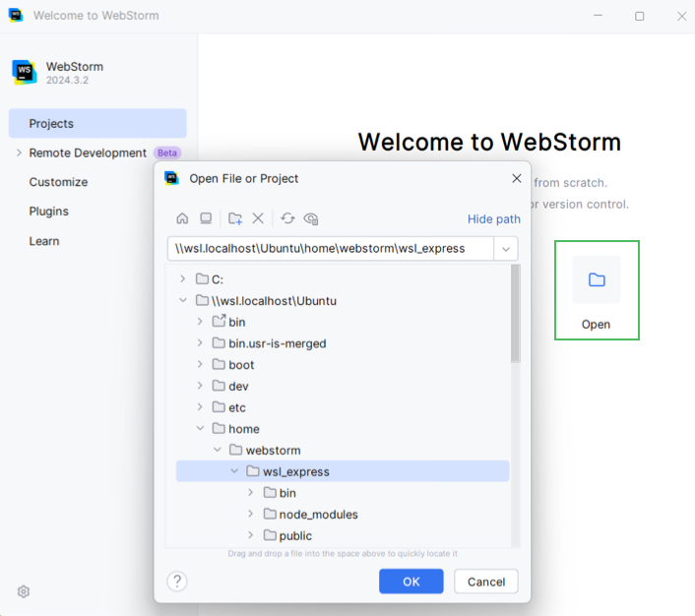Viewport: 695px width, 616px height.
Task: Click the version 2024.3.2 text
Action: coord(67,81)
